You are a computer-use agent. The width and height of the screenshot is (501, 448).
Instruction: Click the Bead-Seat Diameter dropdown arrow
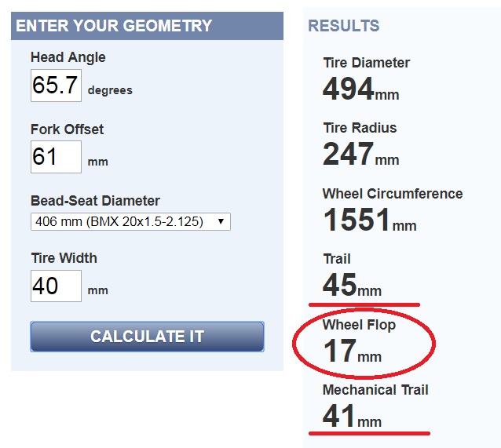(x=221, y=221)
